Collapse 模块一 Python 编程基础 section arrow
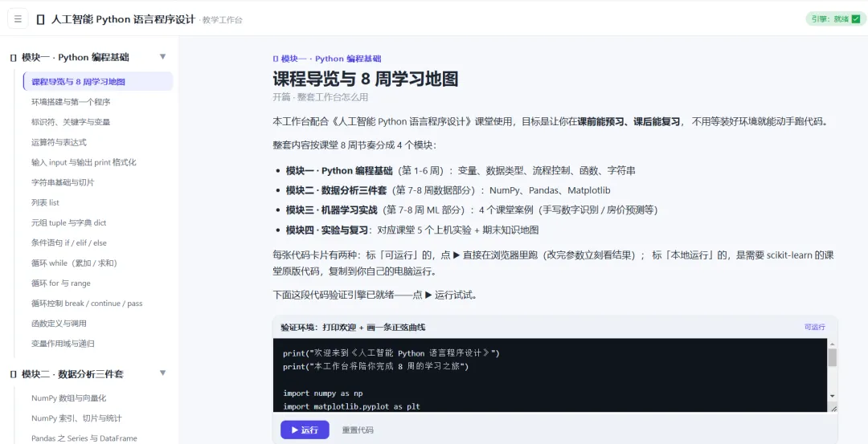 click(x=162, y=56)
